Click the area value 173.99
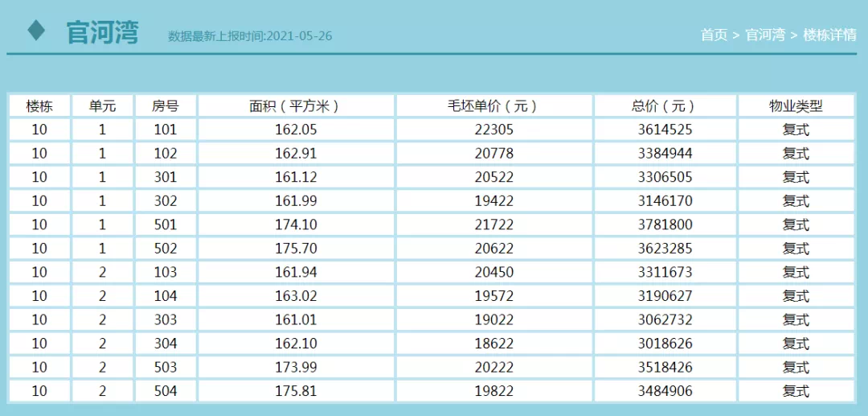The image size is (868, 416). (x=296, y=367)
